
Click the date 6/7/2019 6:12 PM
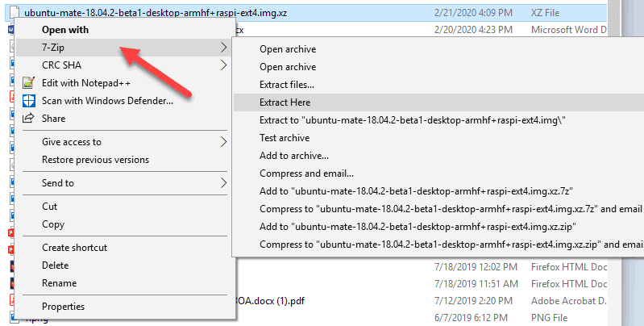tap(471, 317)
